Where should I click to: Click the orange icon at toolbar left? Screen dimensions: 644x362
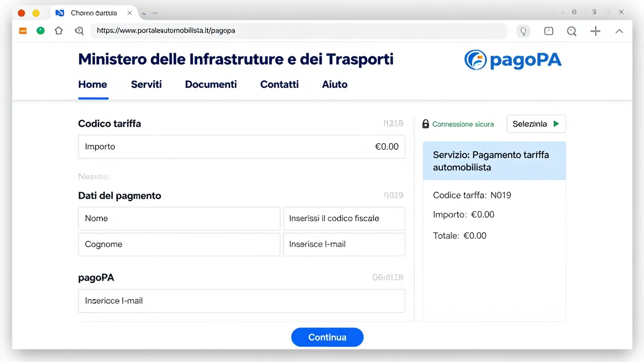23,31
